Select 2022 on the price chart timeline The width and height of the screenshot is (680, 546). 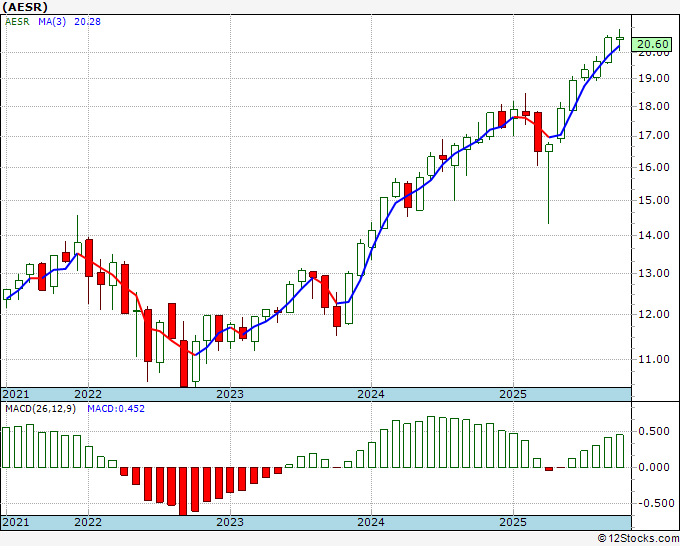click(x=88, y=394)
